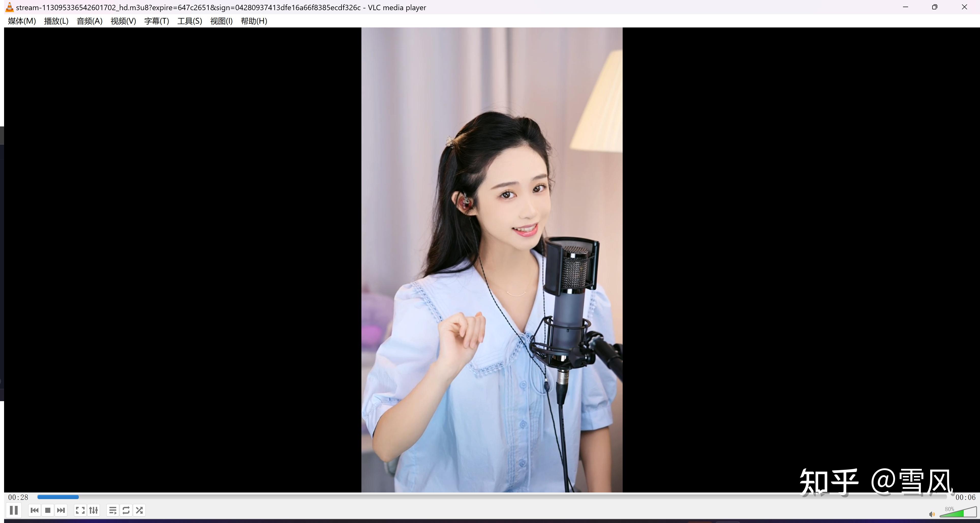
Task: Open extended settings and effects
Action: pyautogui.click(x=94, y=510)
